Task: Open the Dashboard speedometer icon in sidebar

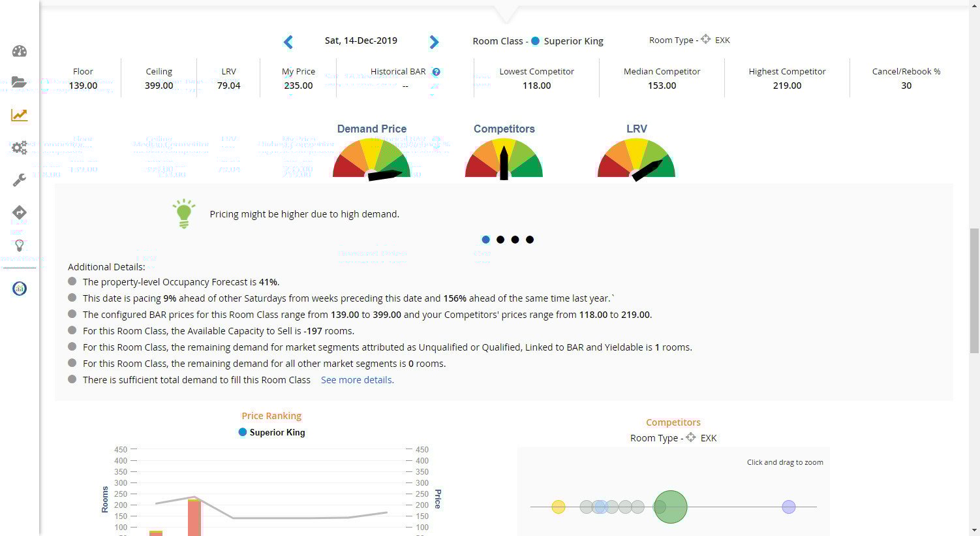Action: tap(19, 51)
